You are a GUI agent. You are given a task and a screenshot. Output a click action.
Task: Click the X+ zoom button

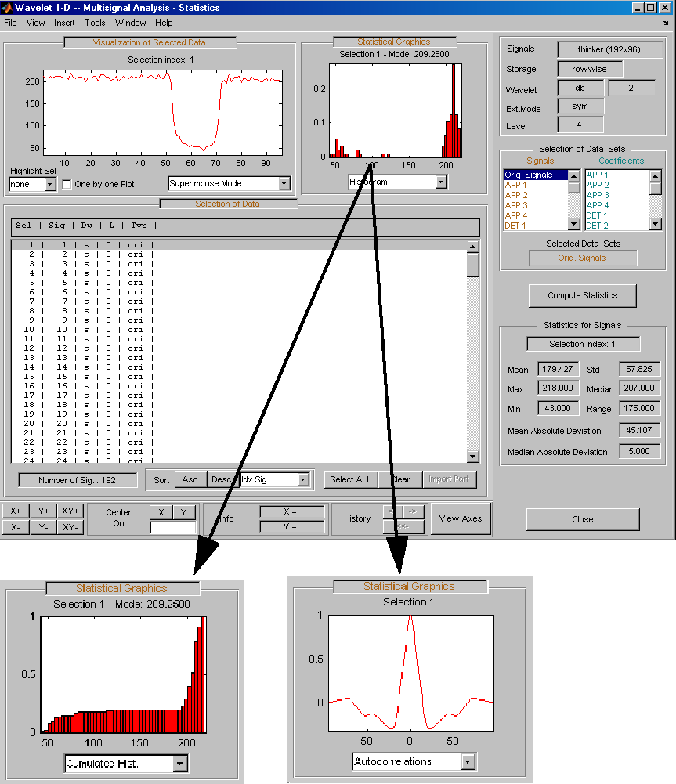[16, 511]
